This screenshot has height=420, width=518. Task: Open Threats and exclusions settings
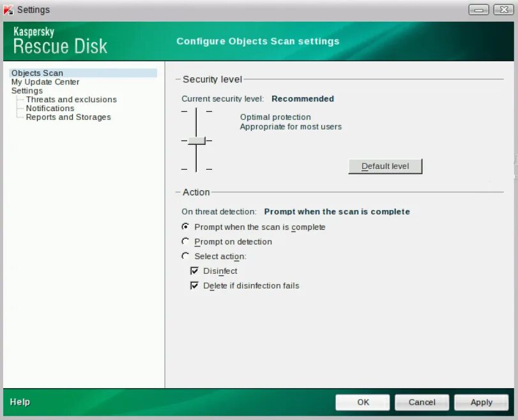[x=72, y=100]
